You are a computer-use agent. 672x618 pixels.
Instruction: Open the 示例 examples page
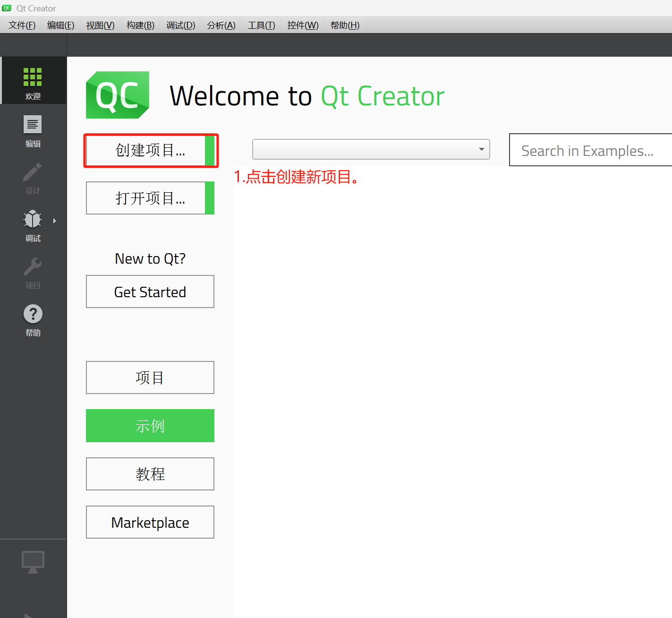pyautogui.click(x=150, y=425)
